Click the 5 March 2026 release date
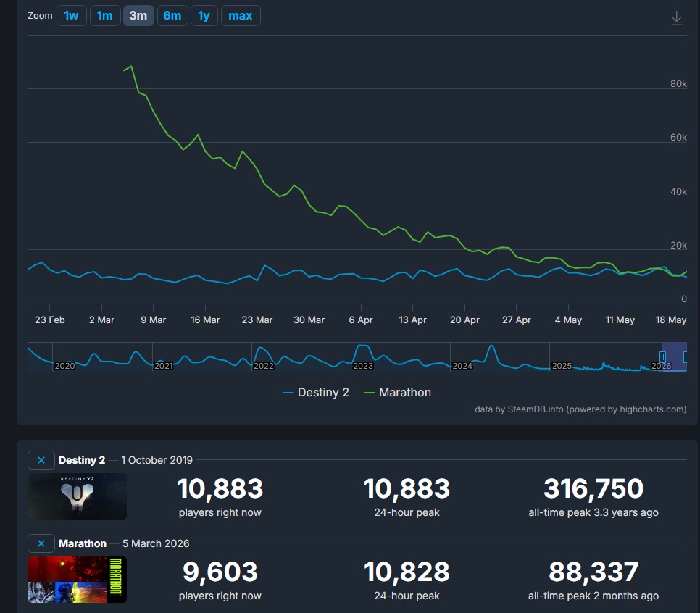700x613 pixels. [156, 543]
